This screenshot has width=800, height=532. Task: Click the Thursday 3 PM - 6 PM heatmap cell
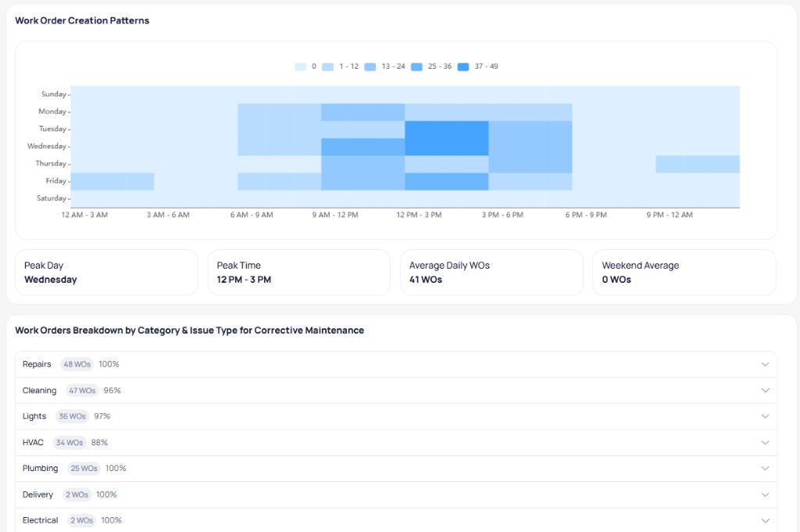pyautogui.click(x=530, y=164)
